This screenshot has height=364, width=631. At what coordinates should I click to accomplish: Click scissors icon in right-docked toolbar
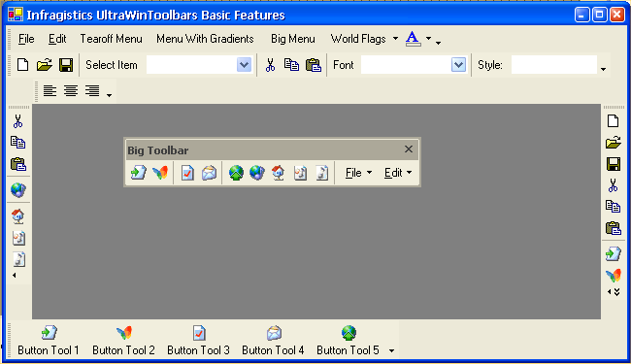pyautogui.click(x=613, y=185)
